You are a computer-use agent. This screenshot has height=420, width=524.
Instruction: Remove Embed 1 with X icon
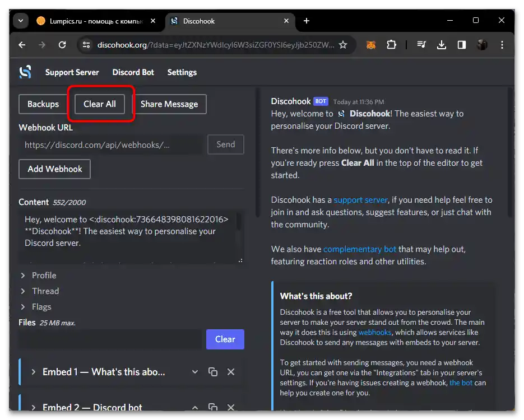pyautogui.click(x=231, y=372)
